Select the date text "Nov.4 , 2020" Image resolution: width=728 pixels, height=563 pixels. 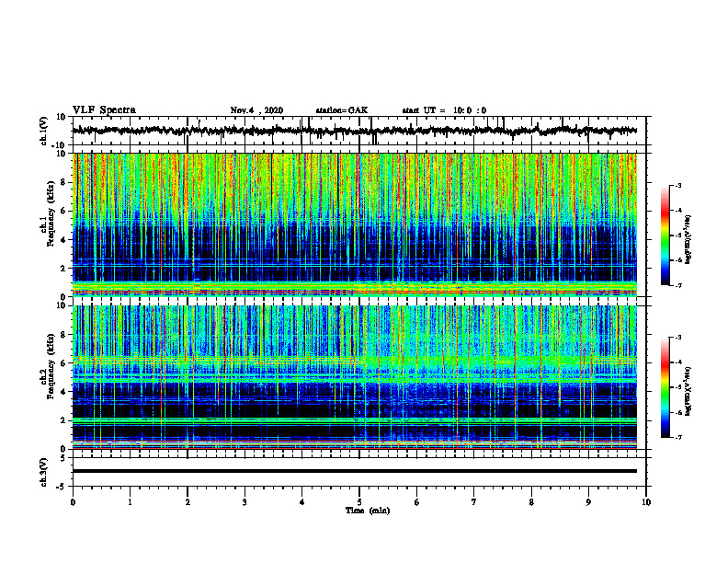256,110
